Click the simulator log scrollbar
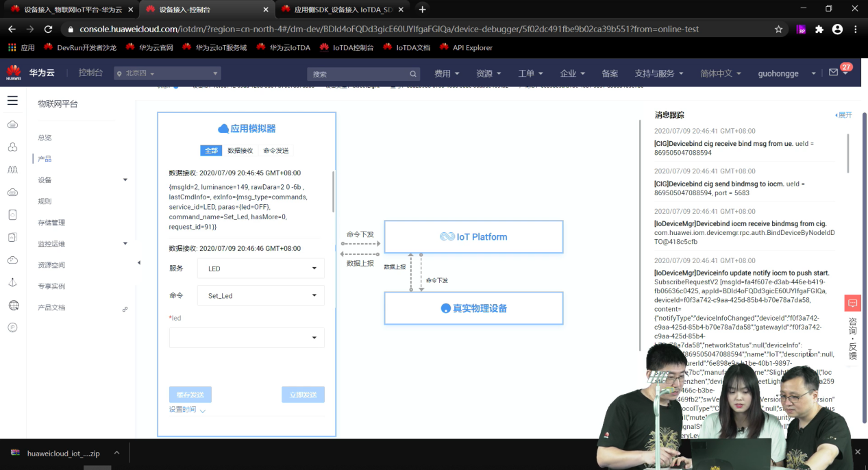Screen dimensions: 868x470 pos(334,191)
